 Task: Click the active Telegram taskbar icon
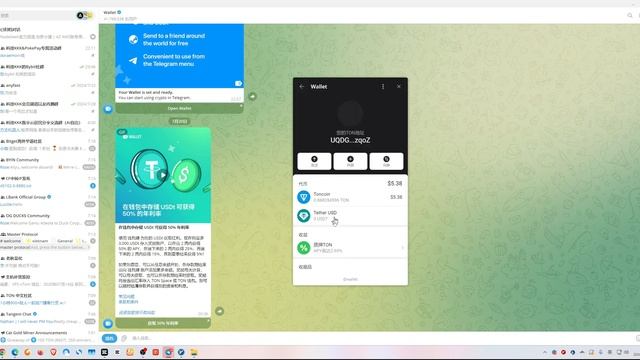point(168,352)
